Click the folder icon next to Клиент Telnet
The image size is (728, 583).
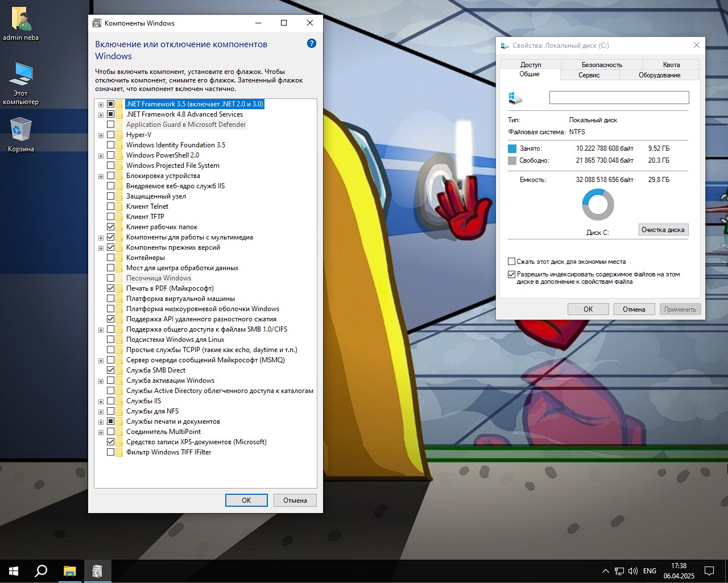click(x=119, y=206)
